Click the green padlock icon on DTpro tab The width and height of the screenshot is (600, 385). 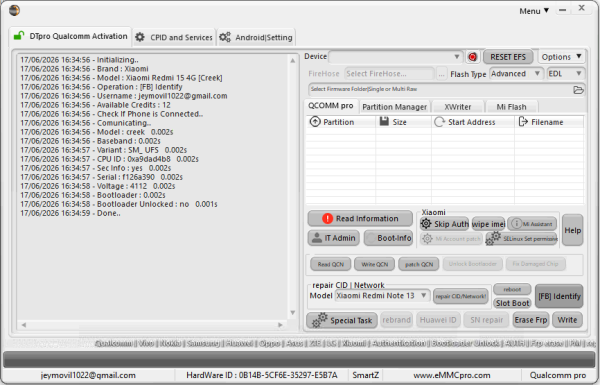(19, 36)
